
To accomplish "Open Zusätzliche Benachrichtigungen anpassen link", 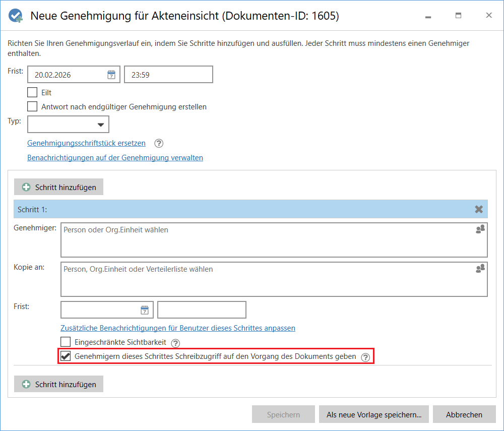I will click(x=177, y=328).
